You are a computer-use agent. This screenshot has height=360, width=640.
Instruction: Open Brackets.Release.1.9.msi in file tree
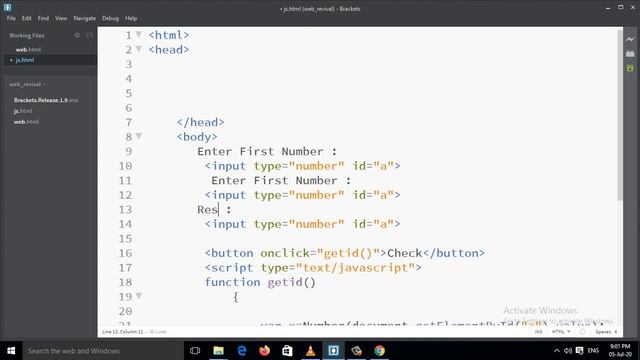tap(46, 100)
